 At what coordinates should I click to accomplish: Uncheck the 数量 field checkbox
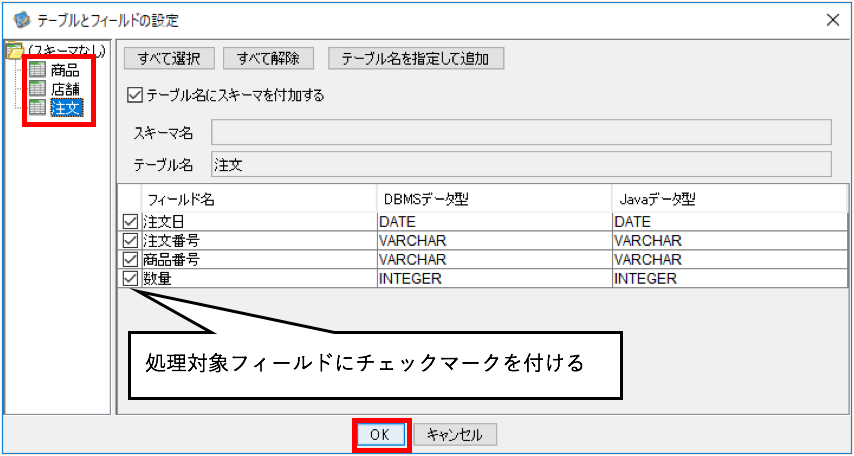pos(130,278)
